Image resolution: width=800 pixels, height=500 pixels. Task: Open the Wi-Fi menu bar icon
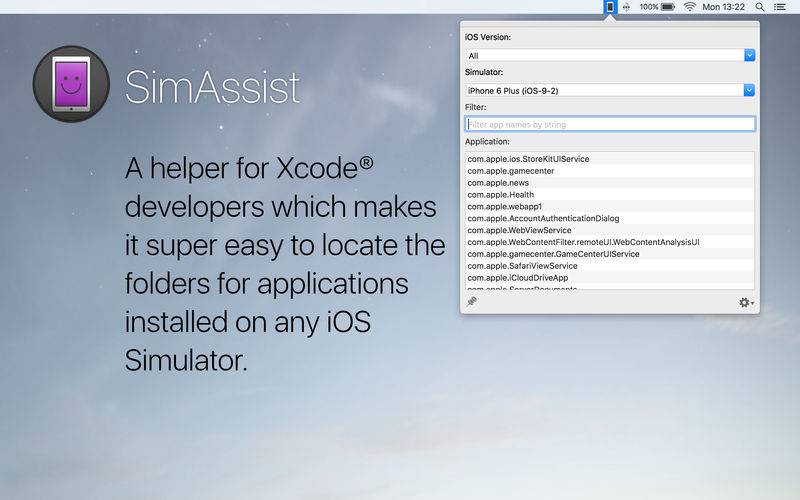(x=690, y=7)
